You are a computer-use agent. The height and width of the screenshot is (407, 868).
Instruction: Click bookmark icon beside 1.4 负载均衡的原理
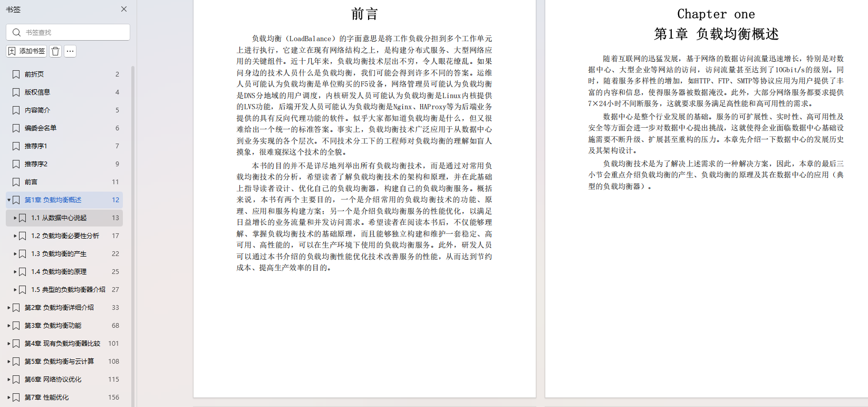coord(23,272)
